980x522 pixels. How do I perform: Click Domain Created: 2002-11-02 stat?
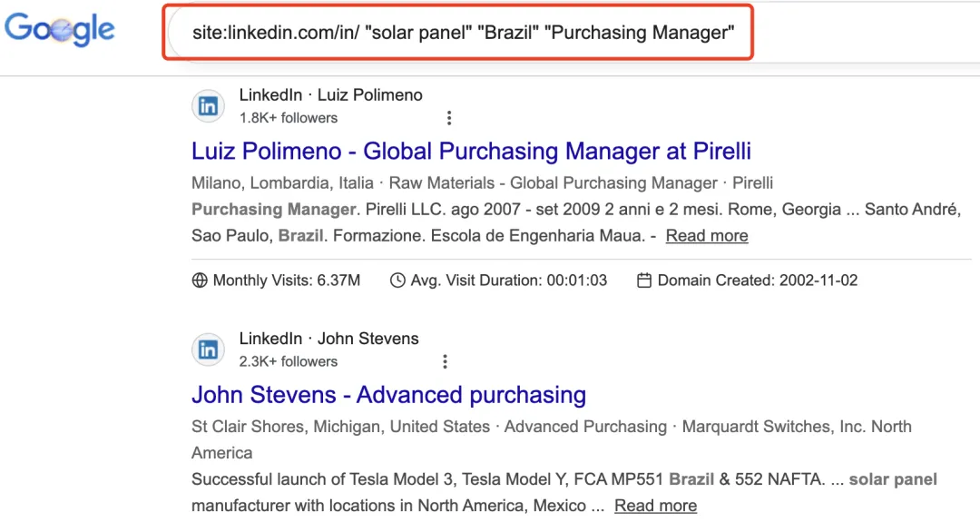point(757,281)
